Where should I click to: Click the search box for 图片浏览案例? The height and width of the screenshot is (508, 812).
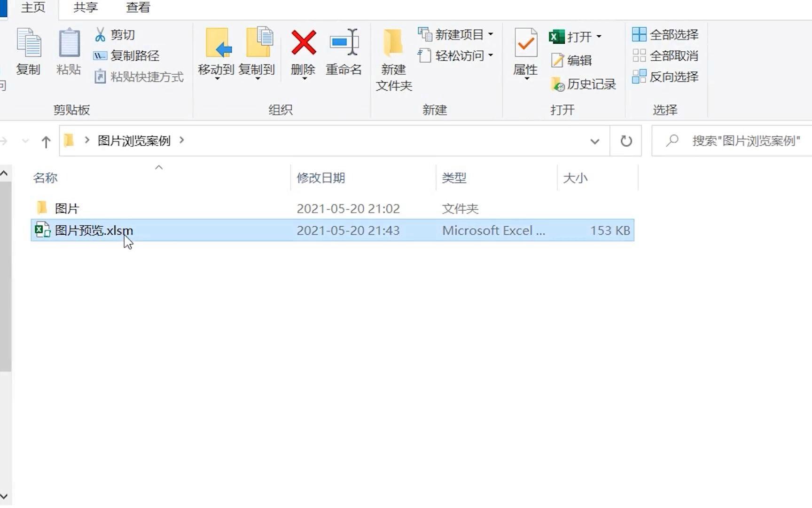click(x=732, y=141)
